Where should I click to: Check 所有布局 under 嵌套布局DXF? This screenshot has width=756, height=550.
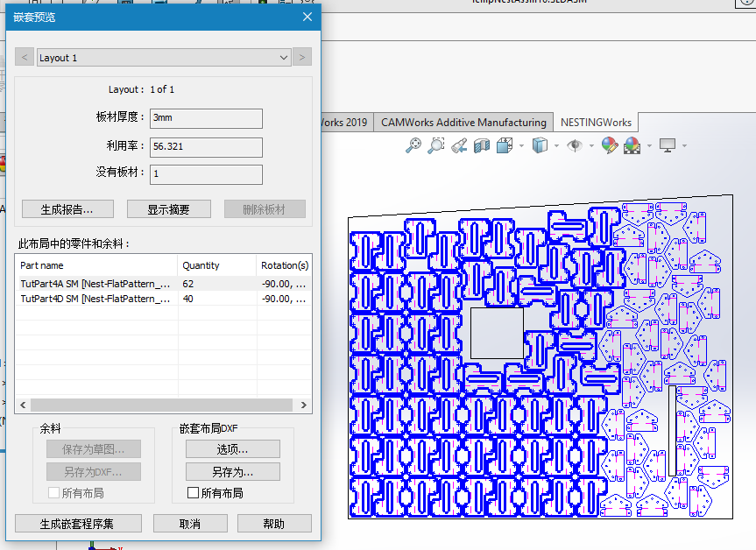193,493
